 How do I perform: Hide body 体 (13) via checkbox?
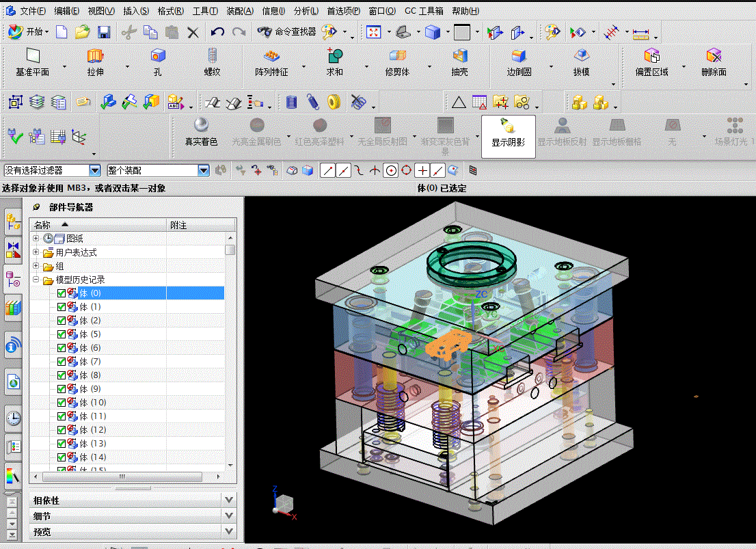(62, 444)
